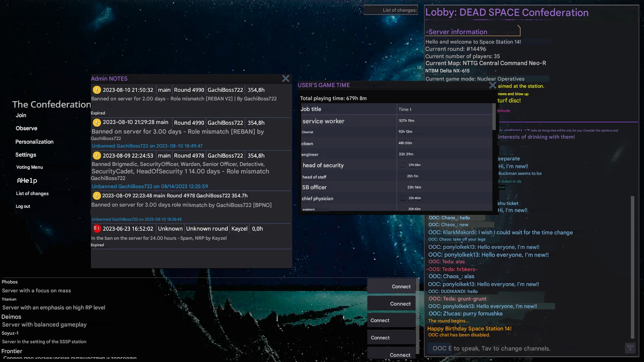Click yellow warning icon on 22:24:53 note
The image size is (644, 362).
[x=97, y=155]
